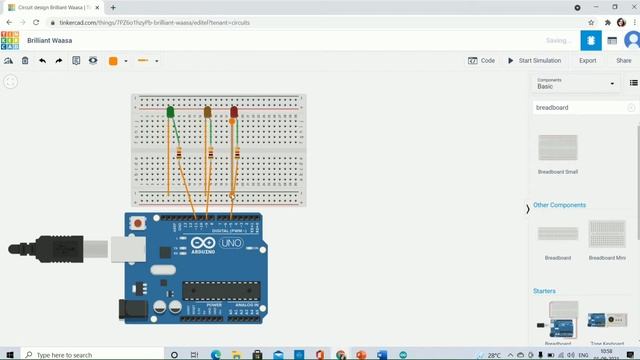
Task: Select the resistor below the red LED
Action: coord(237,153)
